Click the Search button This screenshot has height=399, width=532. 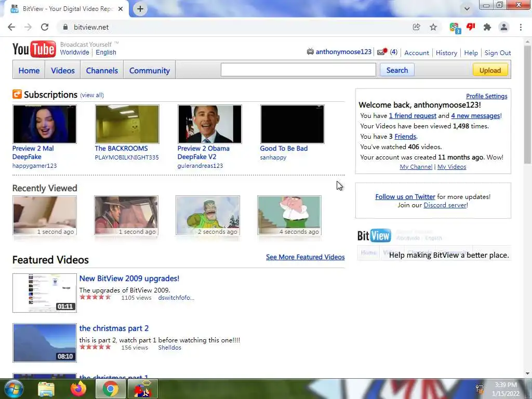[397, 70]
